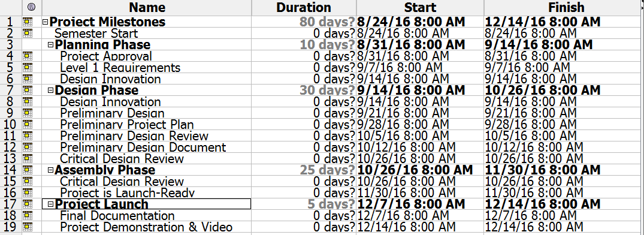Viewport: 644px width, 235px height.
Task: Click the Name column header
Action: point(147,7)
